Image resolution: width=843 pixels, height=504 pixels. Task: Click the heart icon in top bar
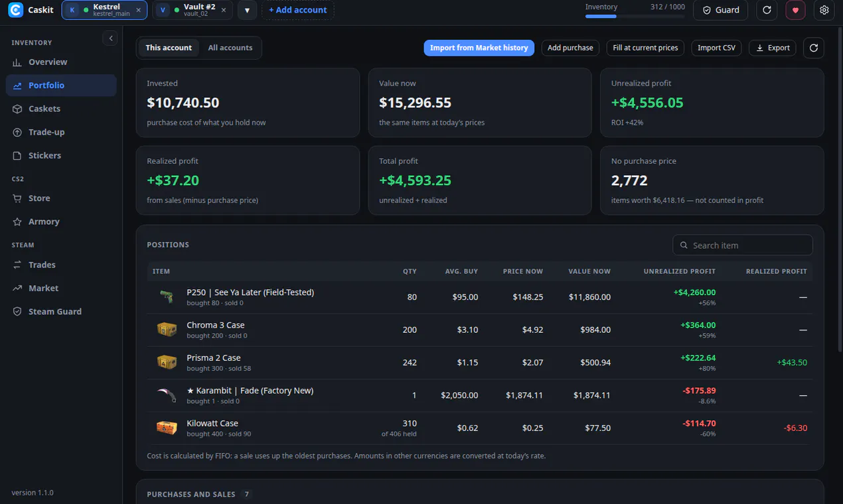(795, 10)
